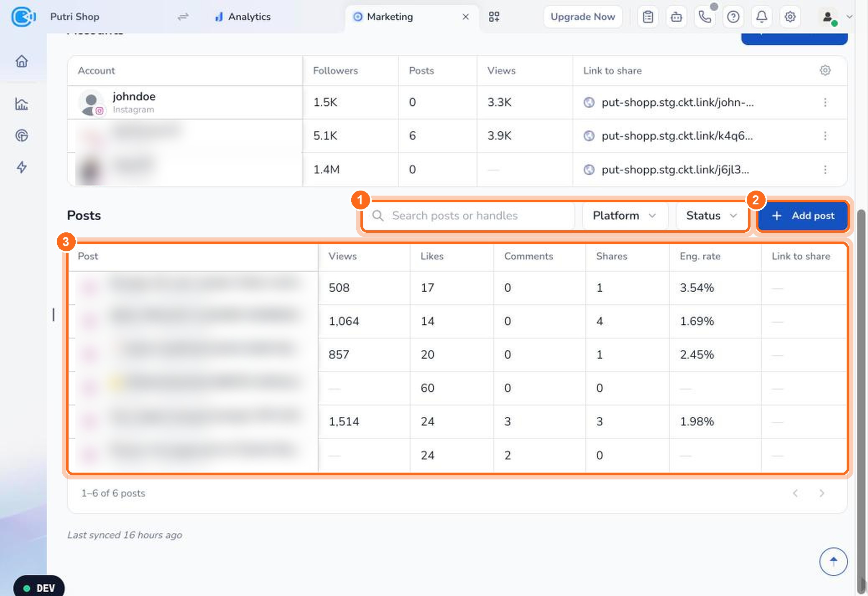Open the apps grid plus icon
Image resolution: width=868 pixels, height=596 pixels.
(494, 17)
